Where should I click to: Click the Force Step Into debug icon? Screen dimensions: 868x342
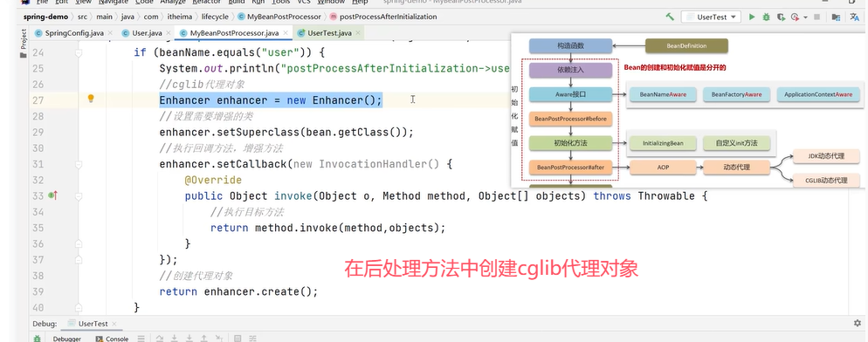189,339
